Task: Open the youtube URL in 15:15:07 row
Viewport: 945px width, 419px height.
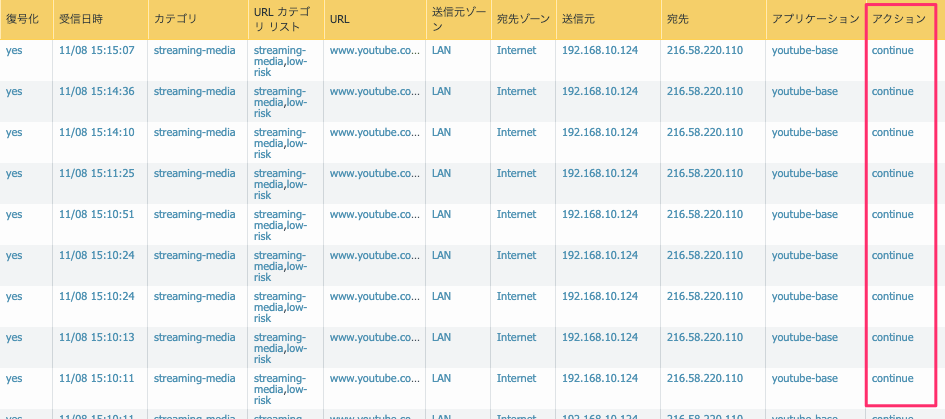Action: point(374,51)
